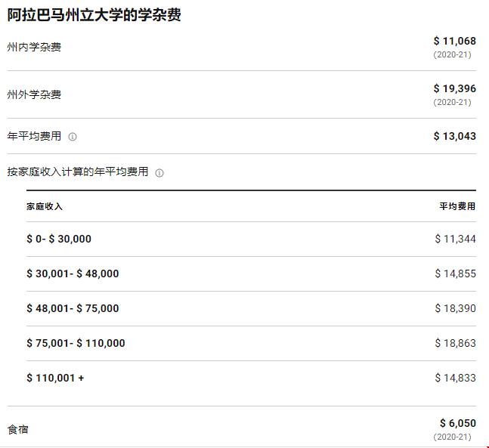The height and width of the screenshot is (448, 489).
Task: Click the $ 30,001- $ 48,000 income row
Action: pos(251,273)
